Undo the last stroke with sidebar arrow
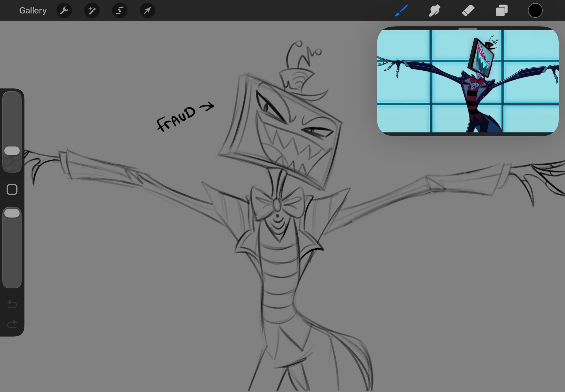The image size is (565, 392). pos(12,304)
